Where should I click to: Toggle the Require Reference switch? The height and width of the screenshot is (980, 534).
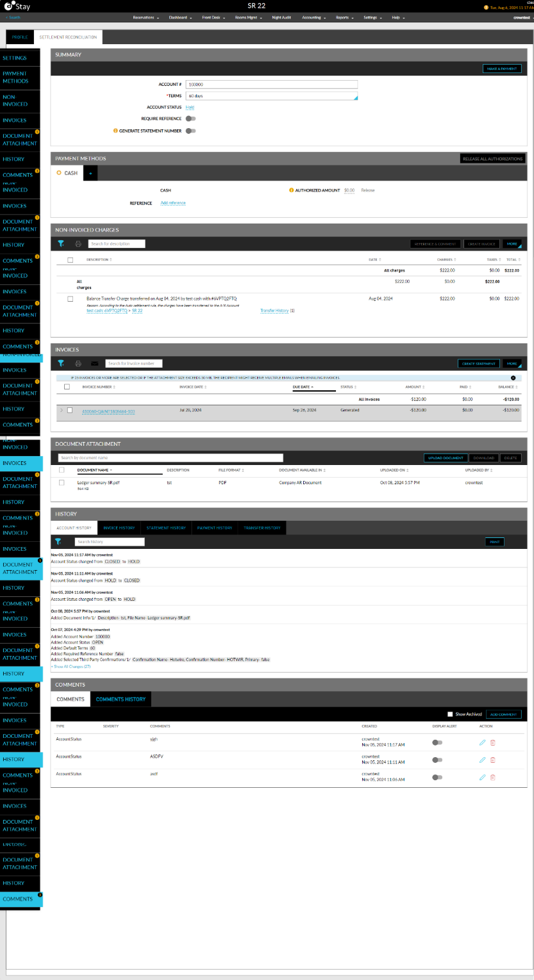point(190,118)
